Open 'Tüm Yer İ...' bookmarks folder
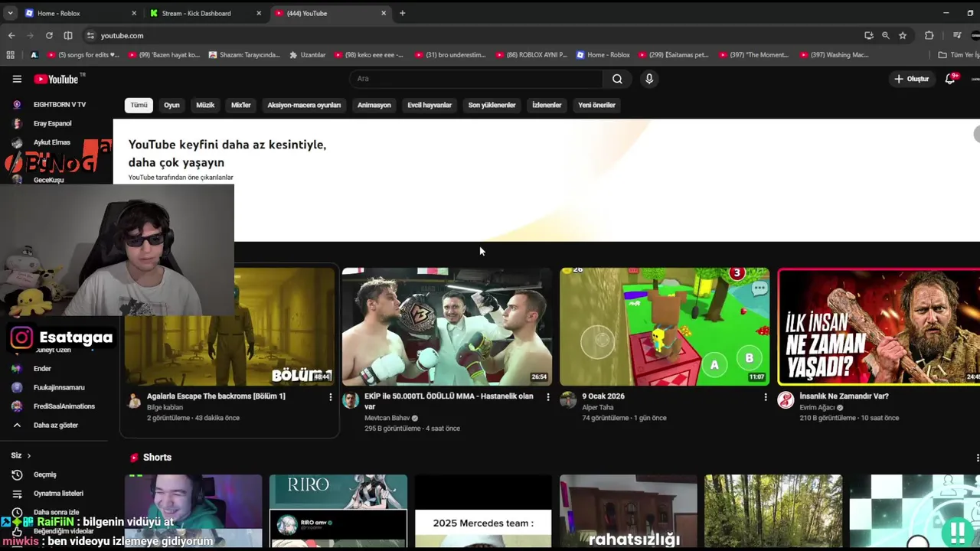This screenshot has height=551, width=980. click(x=959, y=55)
